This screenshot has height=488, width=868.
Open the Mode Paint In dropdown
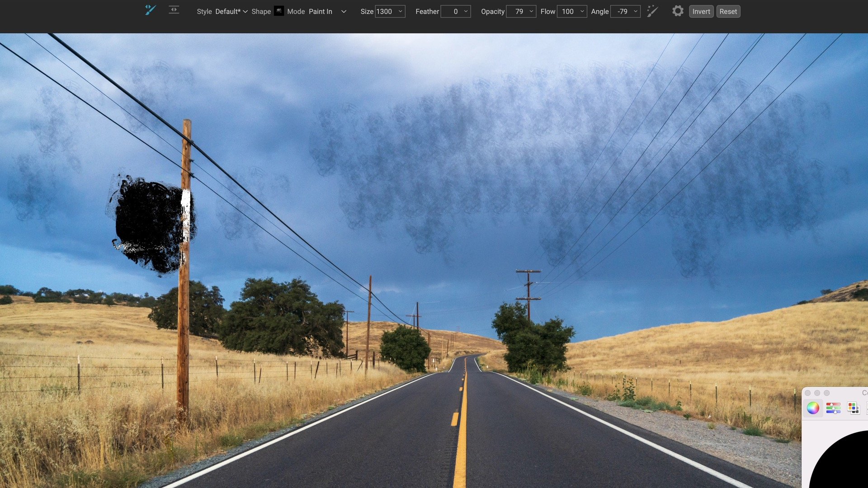[x=328, y=11]
